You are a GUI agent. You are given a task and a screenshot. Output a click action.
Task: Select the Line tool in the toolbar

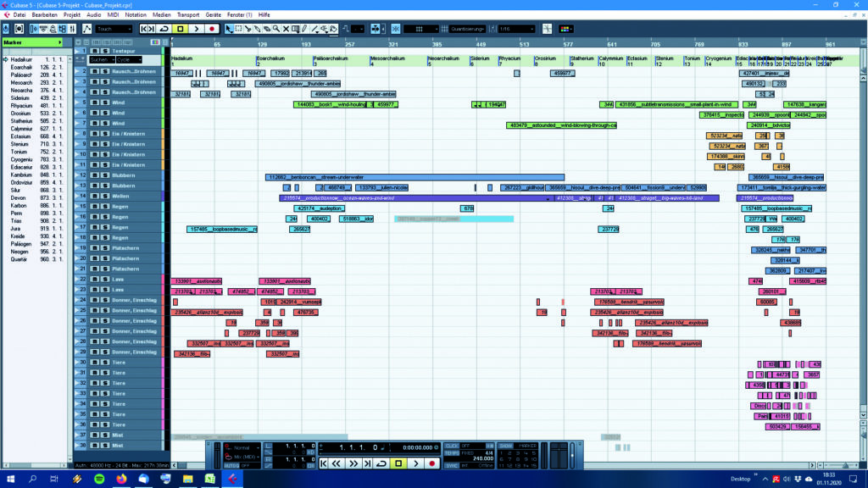(x=314, y=29)
